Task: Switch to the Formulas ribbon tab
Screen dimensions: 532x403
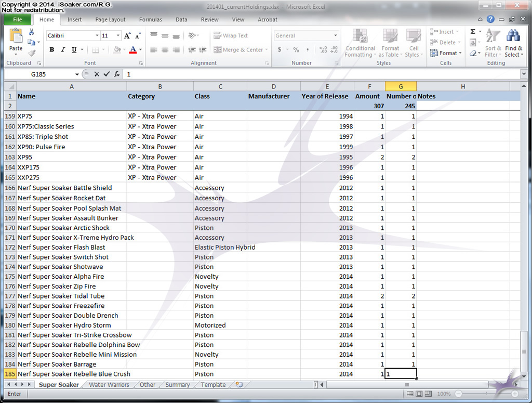Action: 150,19
